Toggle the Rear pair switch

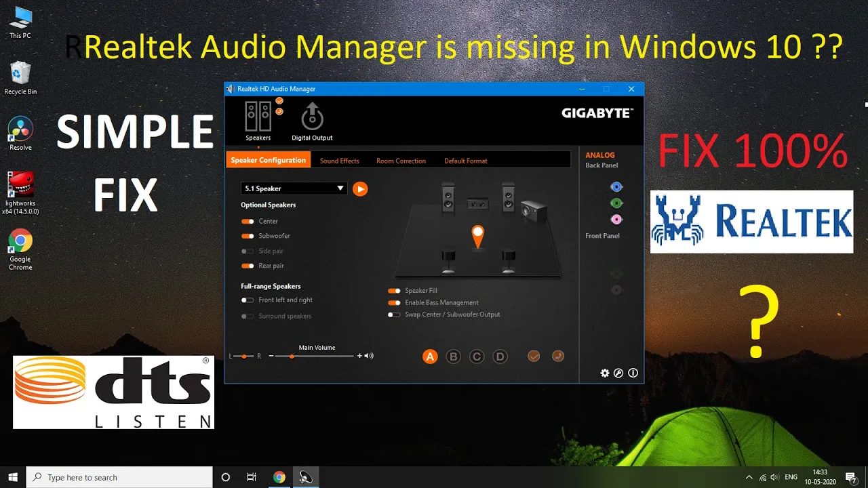pyautogui.click(x=248, y=266)
